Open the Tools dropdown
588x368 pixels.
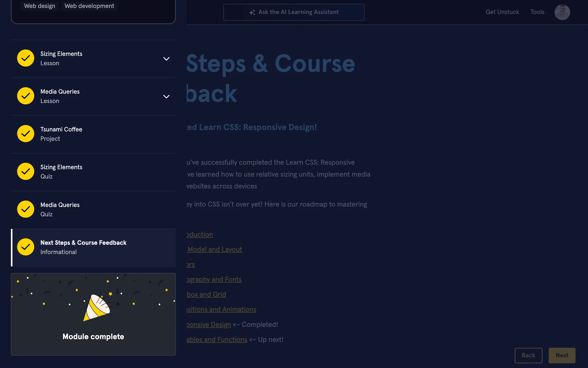537,12
